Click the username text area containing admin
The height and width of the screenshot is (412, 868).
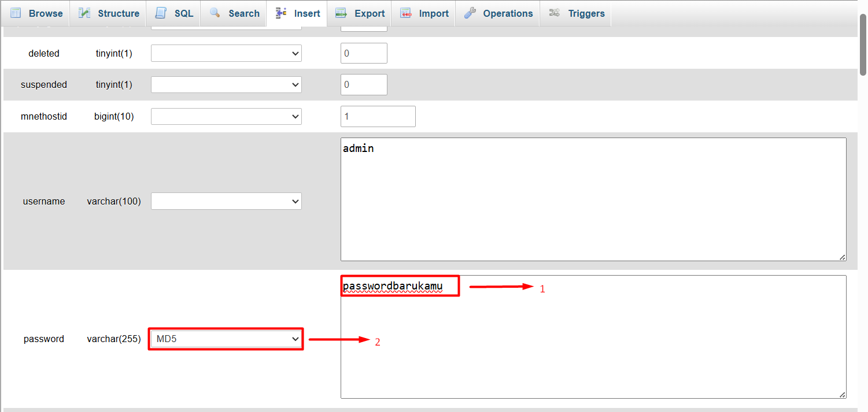coord(593,199)
